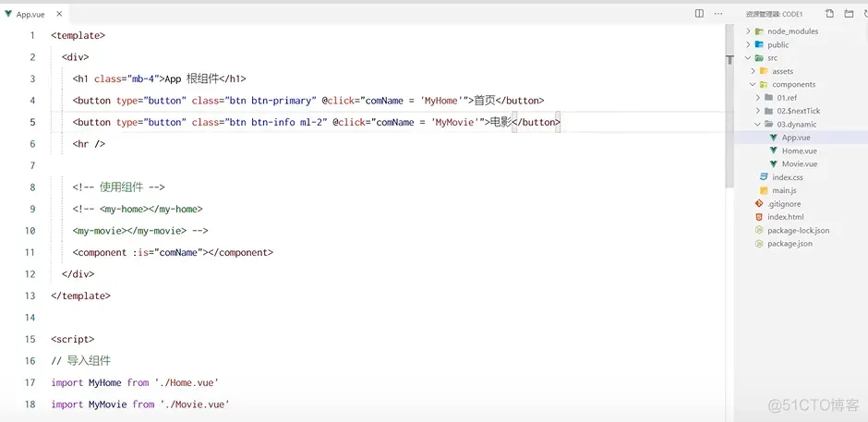This screenshot has width=868, height=422.
Task: Click the 'mb-4' class value on line 3
Action: pos(144,78)
